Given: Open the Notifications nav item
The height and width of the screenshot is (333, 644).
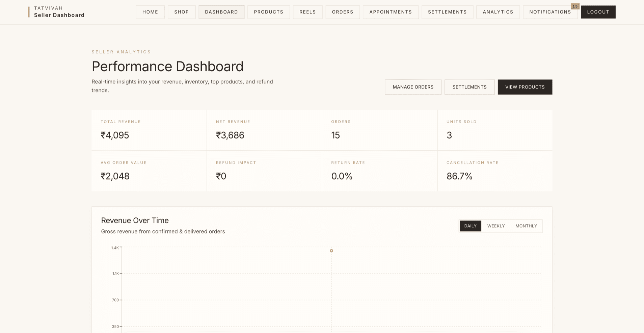Looking at the screenshot, I should [550, 12].
